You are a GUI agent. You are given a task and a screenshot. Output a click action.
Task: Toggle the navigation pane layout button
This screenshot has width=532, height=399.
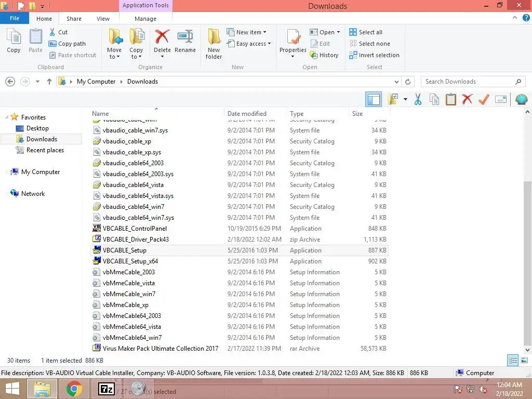374,99
